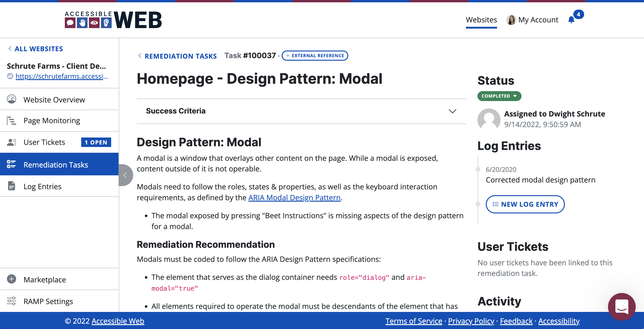Open Page Monitoring in sidebar

(x=59, y=121)
